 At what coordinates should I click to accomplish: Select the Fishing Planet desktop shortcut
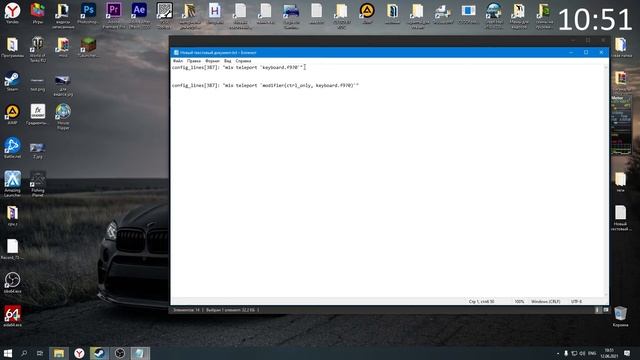pyautogui.click(x=38, y=184)
